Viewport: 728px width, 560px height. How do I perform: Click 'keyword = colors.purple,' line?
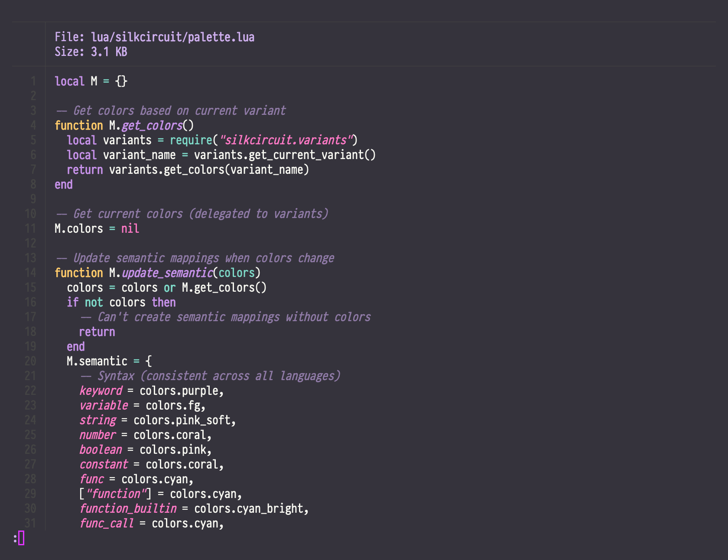tap(152, 391)
